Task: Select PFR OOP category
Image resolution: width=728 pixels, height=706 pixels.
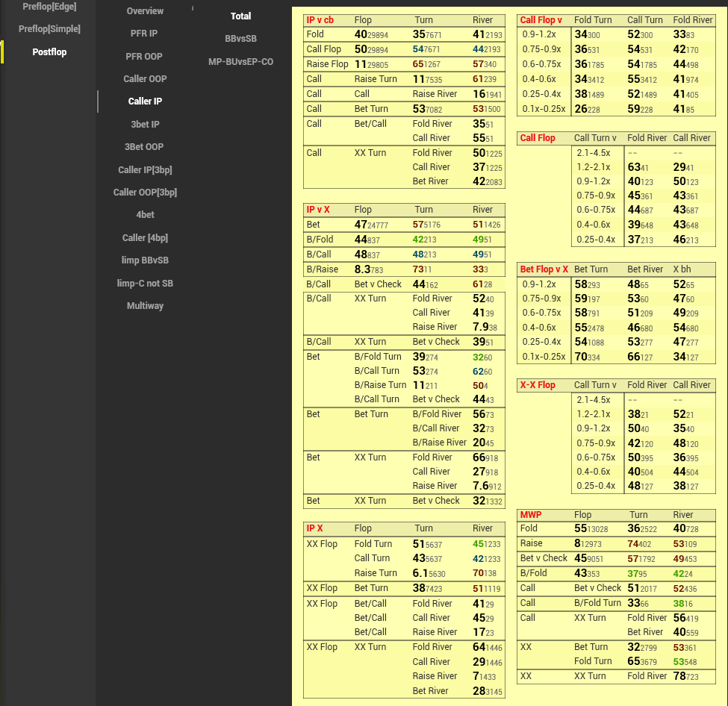Action: pyautogui.click(x=145, y=57)
